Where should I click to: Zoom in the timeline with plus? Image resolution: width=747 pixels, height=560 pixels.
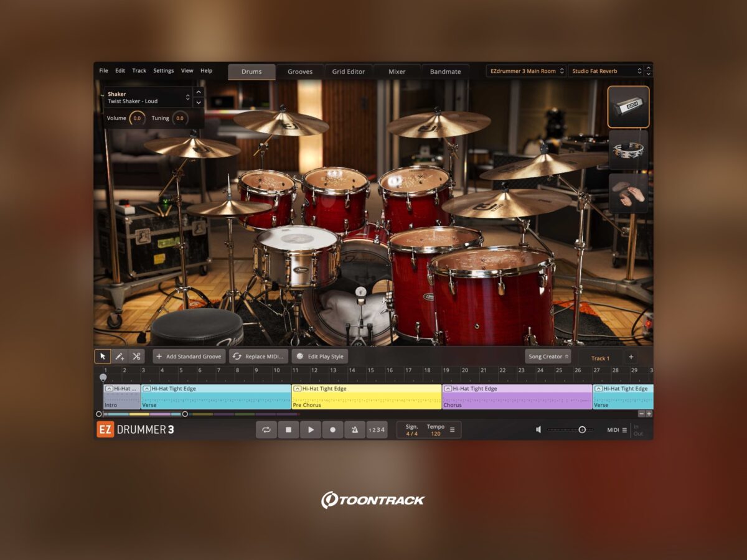click(649, 414)
